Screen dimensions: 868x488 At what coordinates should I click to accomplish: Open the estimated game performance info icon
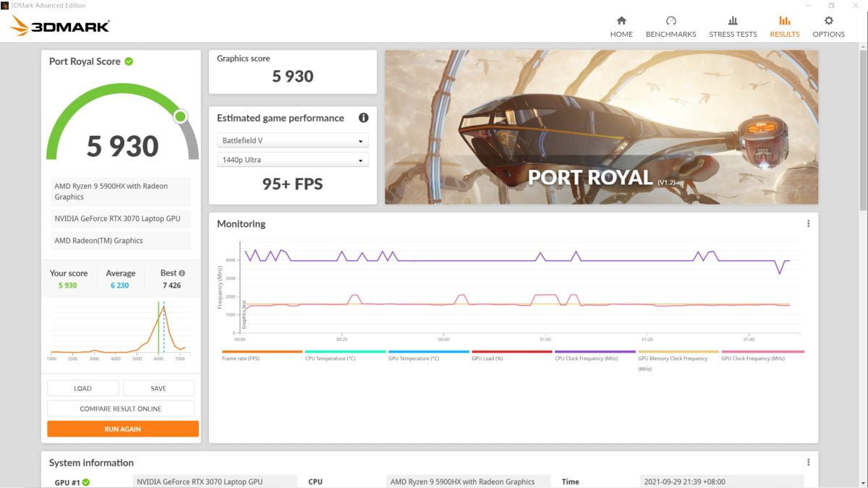[x=363, y=118]
